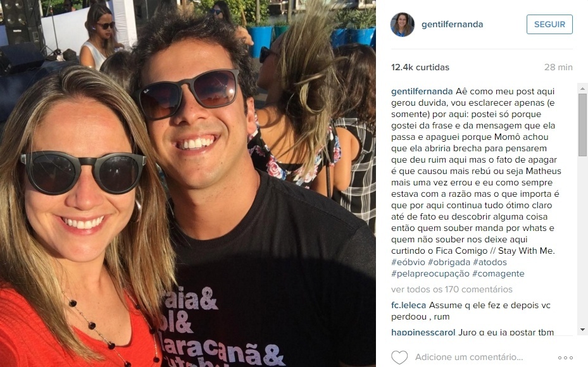
Task: Open the #pelapreocupação hashtag
Action: coord(430,273)
